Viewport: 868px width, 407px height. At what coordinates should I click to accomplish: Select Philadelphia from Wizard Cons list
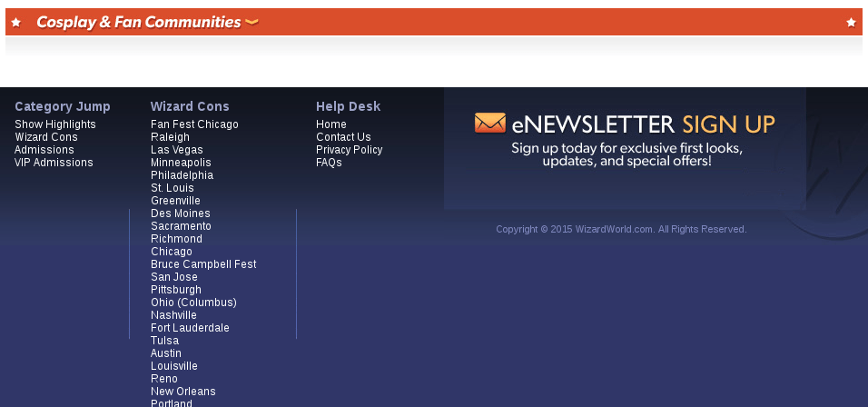tap(182, 175)
